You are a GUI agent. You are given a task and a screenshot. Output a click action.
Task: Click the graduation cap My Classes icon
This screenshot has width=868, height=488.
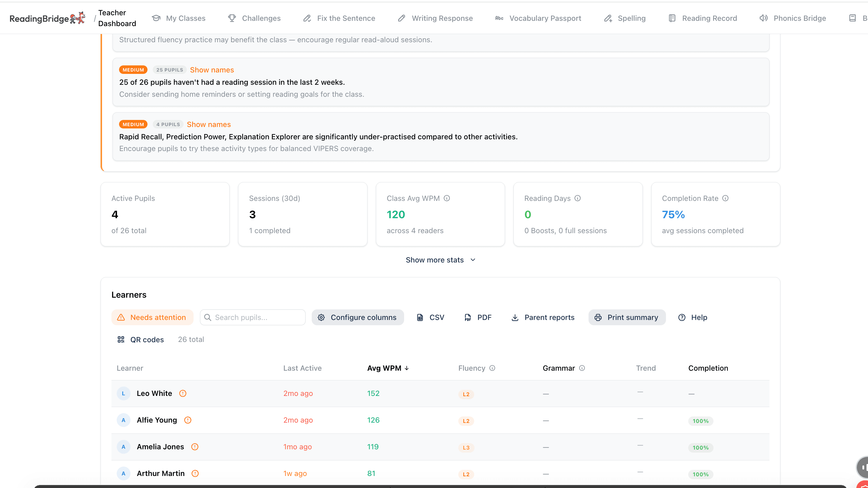coord(156,18)
